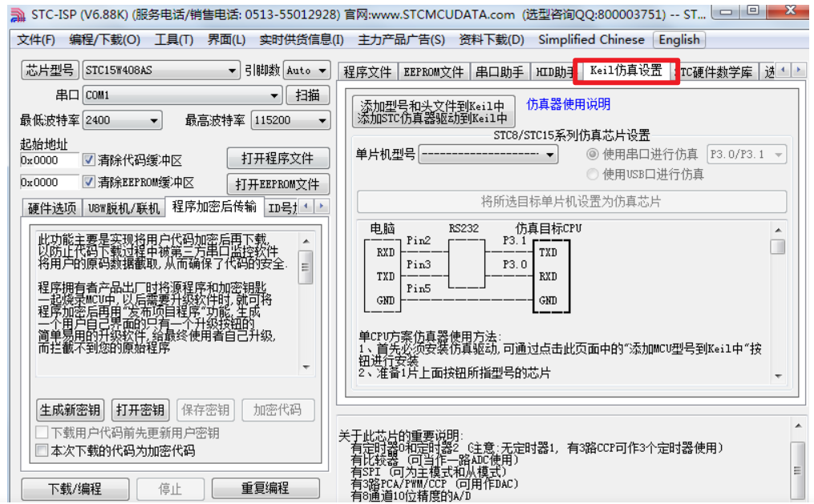The width and height of the screenshot is (814, 504).
Task: Click 打开EEPROM文件 button
Action: point(277,184)
